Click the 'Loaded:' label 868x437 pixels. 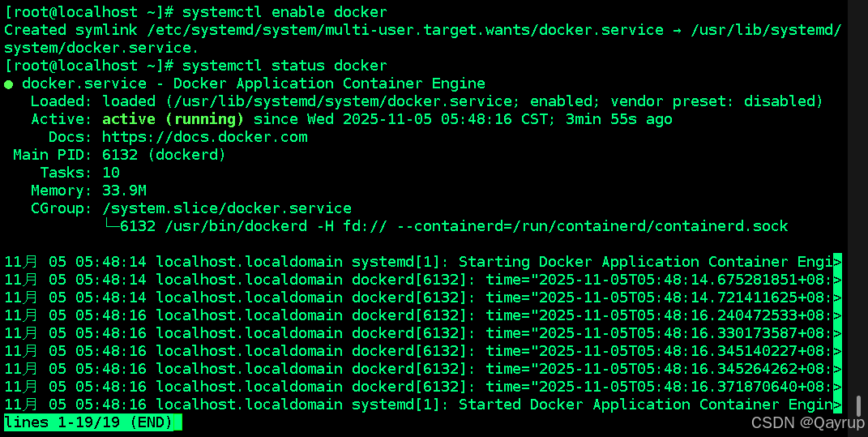(61, 101)
